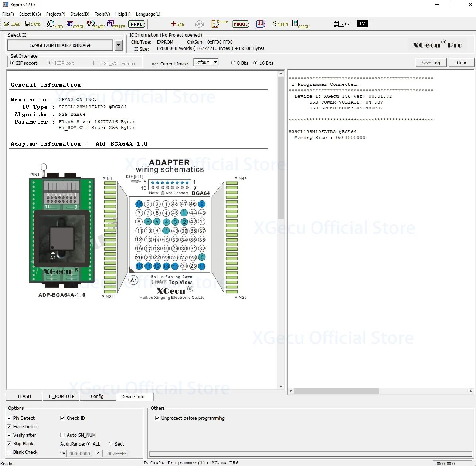This screenshot has height=466, width=476.
Task: Toggle the Skip Blank checkbox
Action: 9,444
